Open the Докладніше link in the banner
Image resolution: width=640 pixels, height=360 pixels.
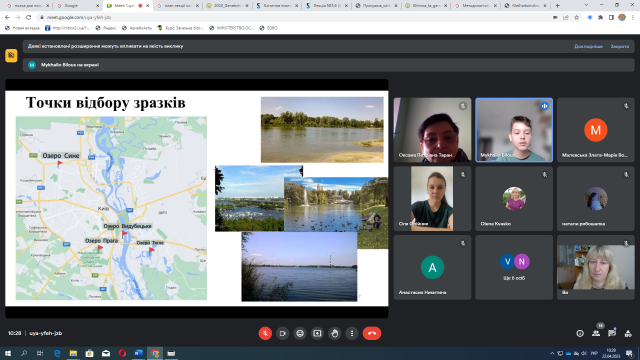(x=588, y=47)
